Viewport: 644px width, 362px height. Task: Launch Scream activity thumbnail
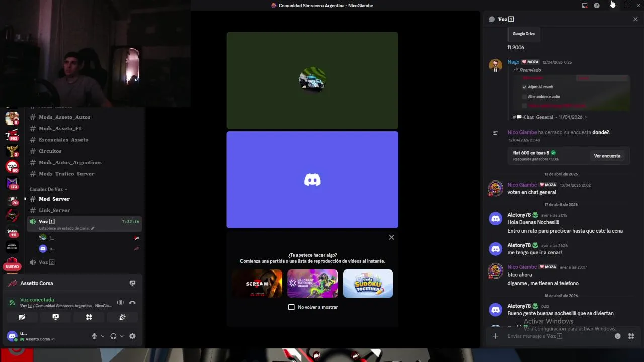[257, 284]
